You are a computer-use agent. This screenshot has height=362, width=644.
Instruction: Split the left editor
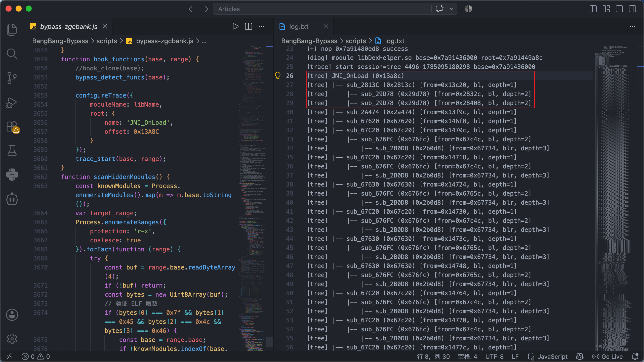[249, 27]
